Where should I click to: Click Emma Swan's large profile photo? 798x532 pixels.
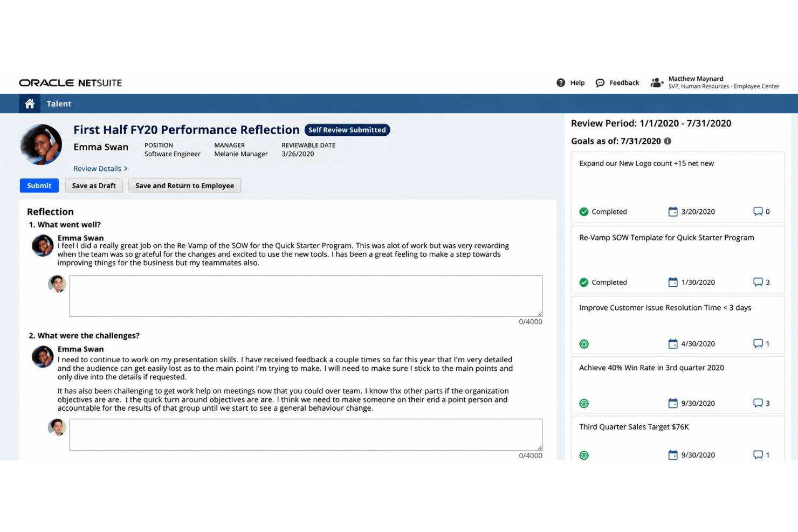41,144
